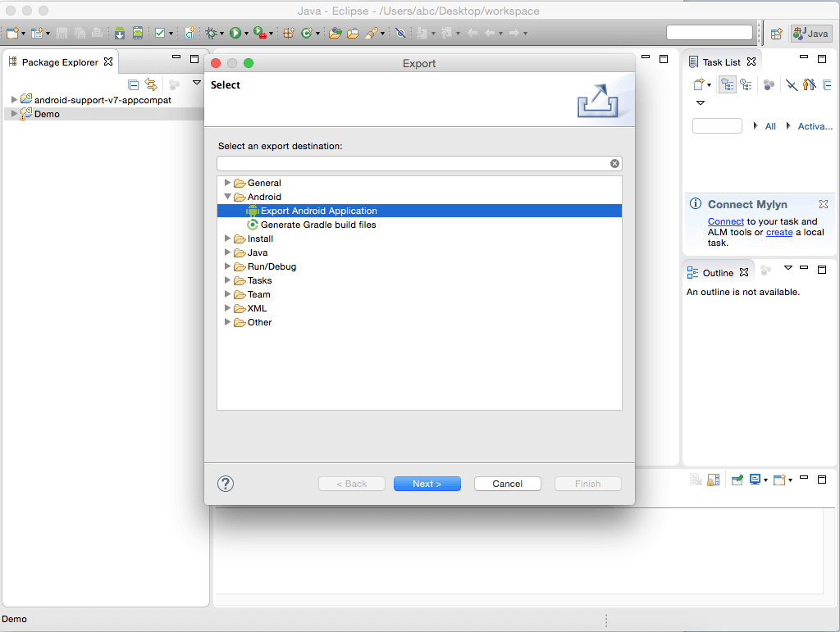The height and width of the screenshot is (632, 840).
Task: Select android-support-v7-appcompat project
Action: pyautogui.click(x=103, y=100)
